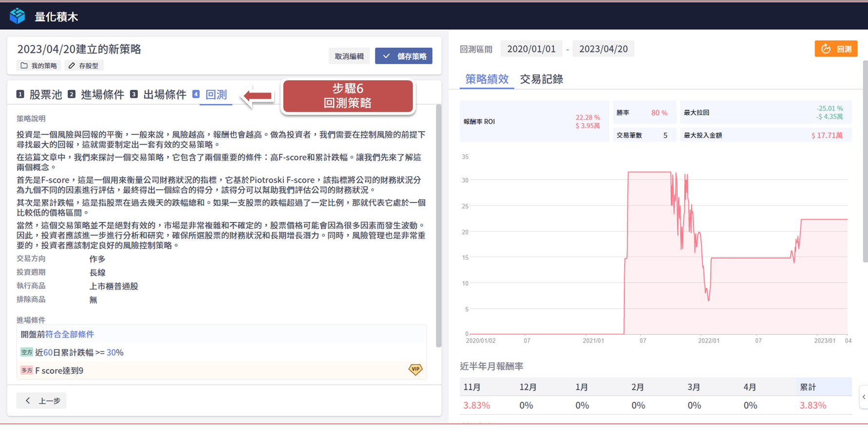Expand the side panel chevron on right edge
Screen dimensions: 868x435
point(864,397)
